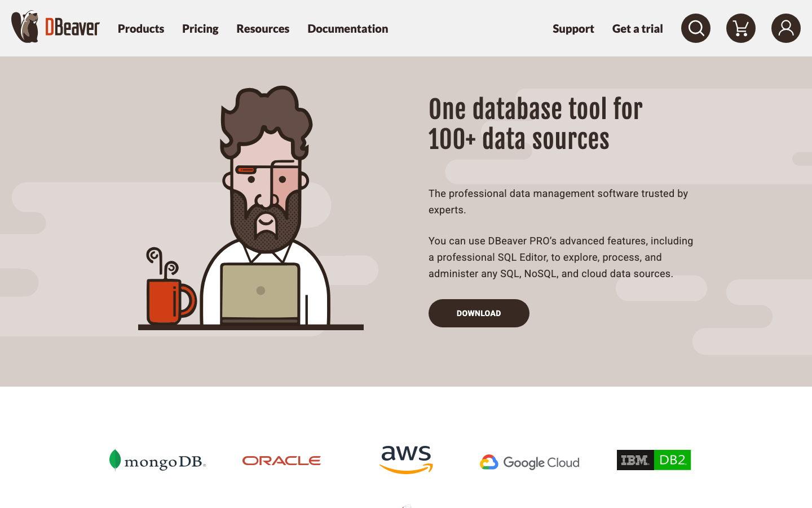Select the Oracle logo

pos(281,461)
